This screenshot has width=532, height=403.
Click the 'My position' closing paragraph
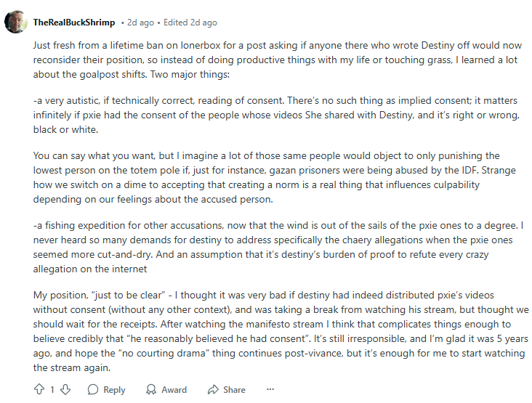281,331
